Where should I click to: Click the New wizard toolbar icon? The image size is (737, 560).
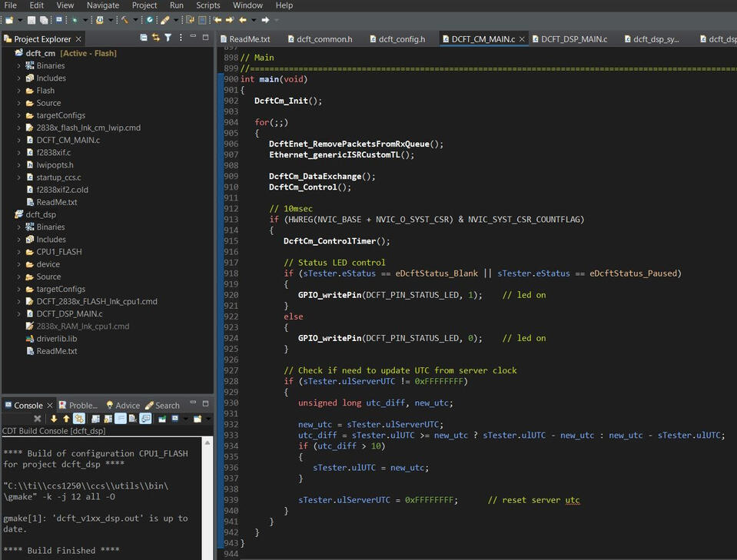tap(9, 20)
